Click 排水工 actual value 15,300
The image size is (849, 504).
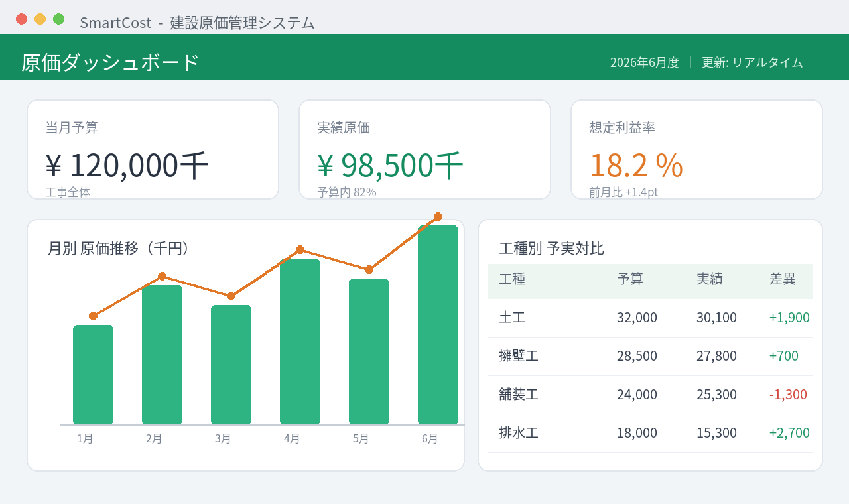point(716,433)
